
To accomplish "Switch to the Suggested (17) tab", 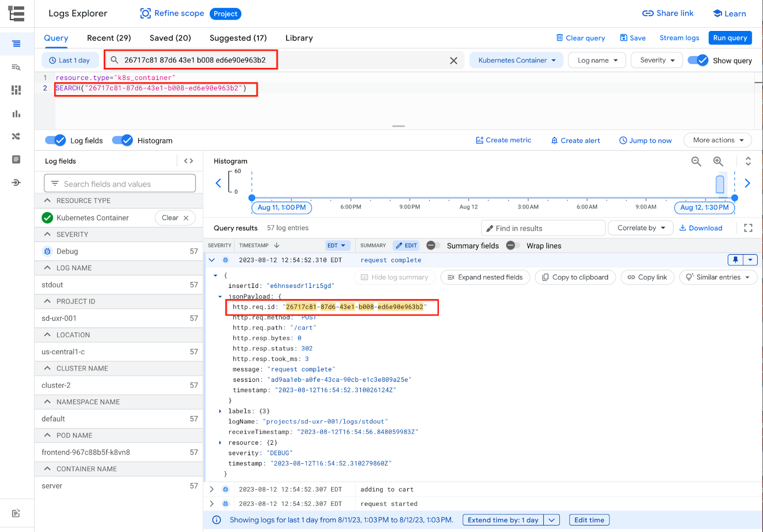I will pos(238,38).
